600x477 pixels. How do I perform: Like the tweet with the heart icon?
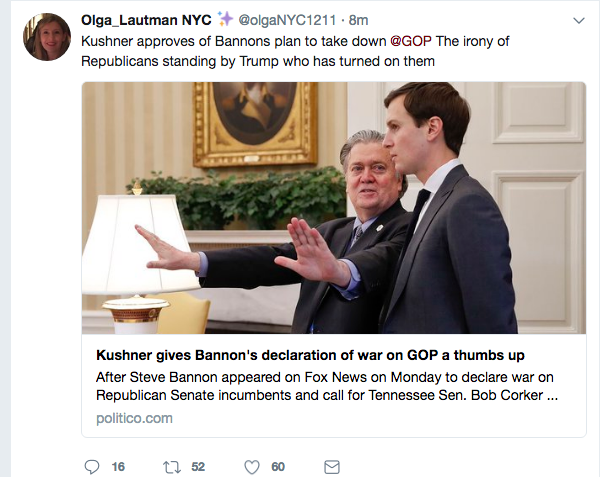253,467
